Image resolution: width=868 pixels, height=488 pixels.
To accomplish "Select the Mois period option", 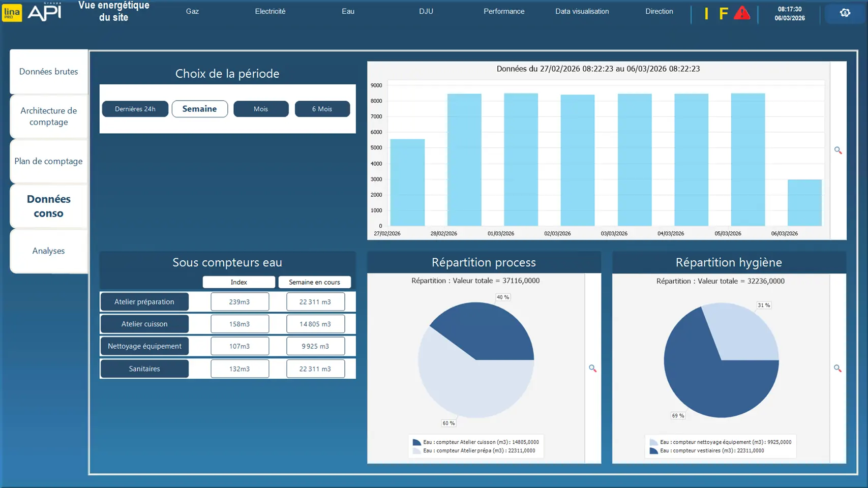I will click(261, 109).
